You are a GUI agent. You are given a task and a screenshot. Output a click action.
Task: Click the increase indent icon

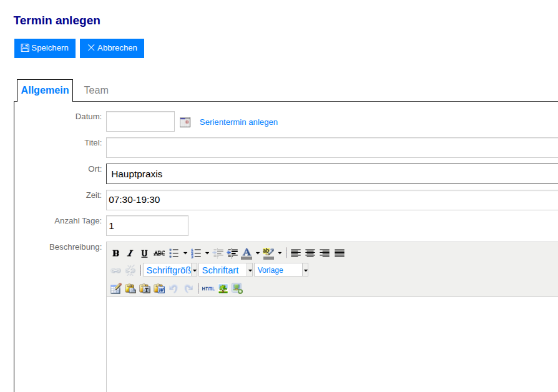pyautogui.click(x=233, y=253)
